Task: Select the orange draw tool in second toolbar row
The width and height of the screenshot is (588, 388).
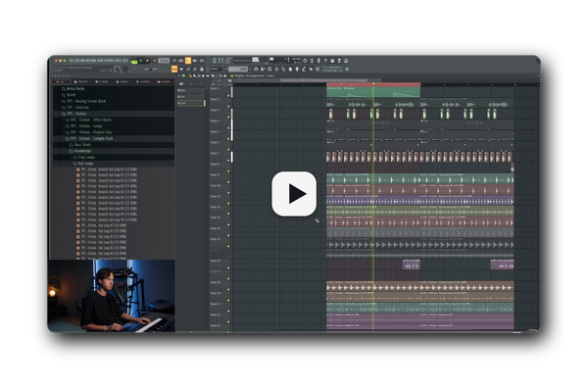Action: coord(174,69)
